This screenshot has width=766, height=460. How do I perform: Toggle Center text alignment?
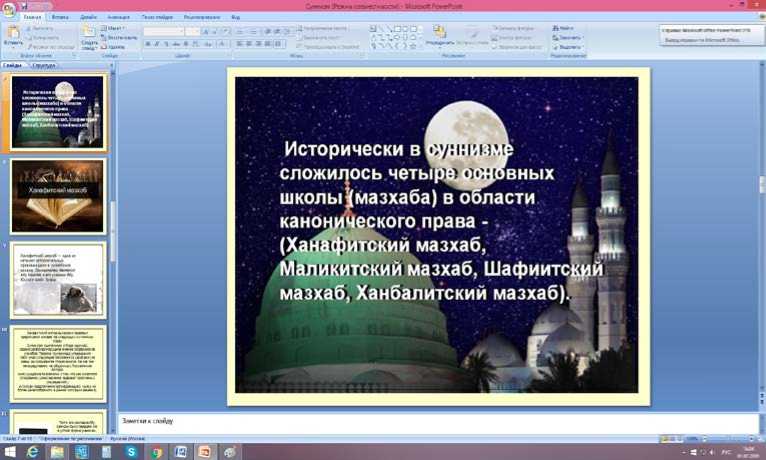click(x=249, y=44)
